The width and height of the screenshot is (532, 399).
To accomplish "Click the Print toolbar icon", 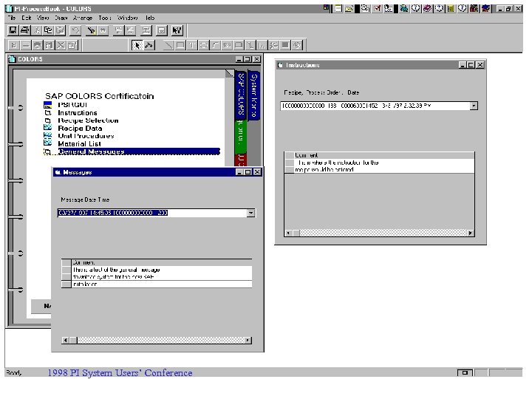I will coord(24,30).
